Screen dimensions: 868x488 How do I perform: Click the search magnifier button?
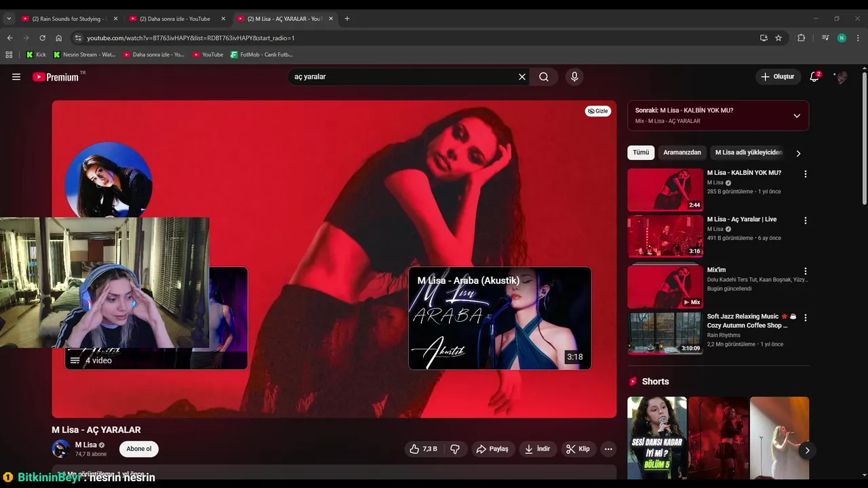pos(544,77)
